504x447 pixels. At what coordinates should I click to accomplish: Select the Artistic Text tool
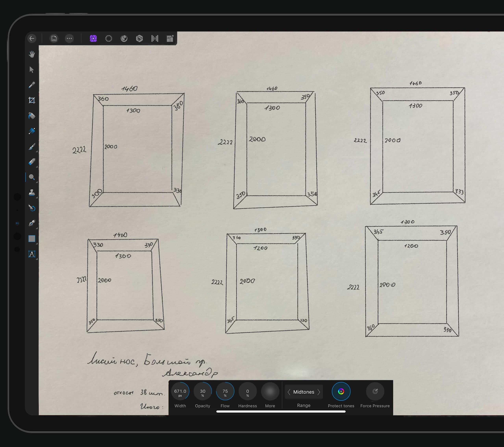pos(32,254)
